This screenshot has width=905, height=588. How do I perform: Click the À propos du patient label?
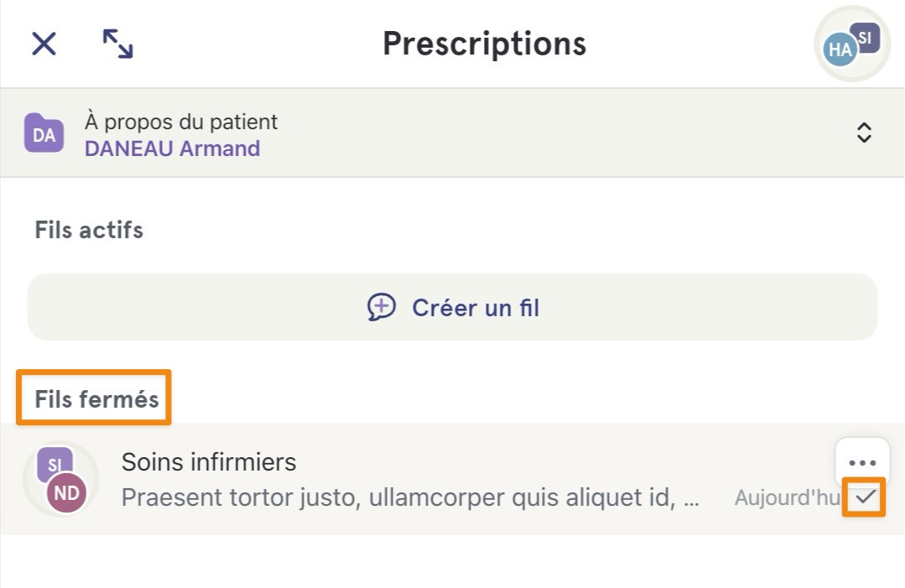[x=180, y=122]
